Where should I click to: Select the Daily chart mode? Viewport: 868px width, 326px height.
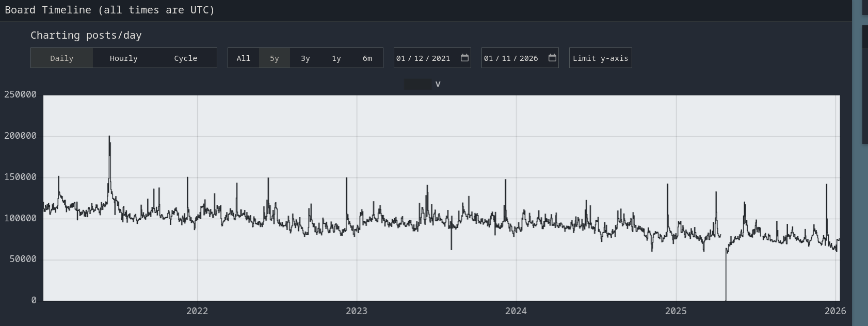pos(62,58)
